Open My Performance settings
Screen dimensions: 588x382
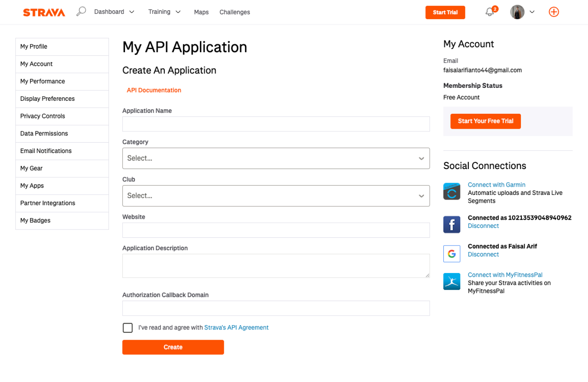coord(62,82)
